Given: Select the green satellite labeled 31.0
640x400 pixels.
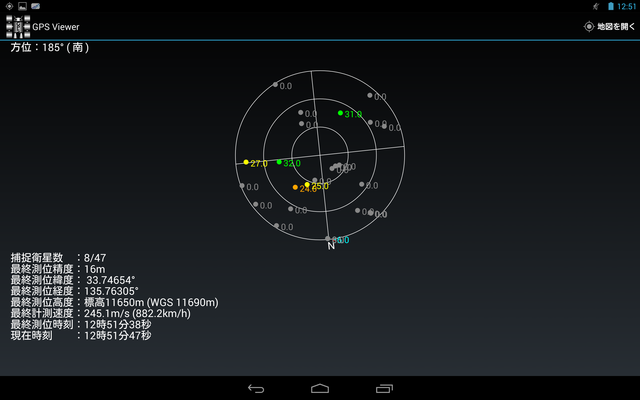Looking at the screenshot, I should [x=340, y=113].
